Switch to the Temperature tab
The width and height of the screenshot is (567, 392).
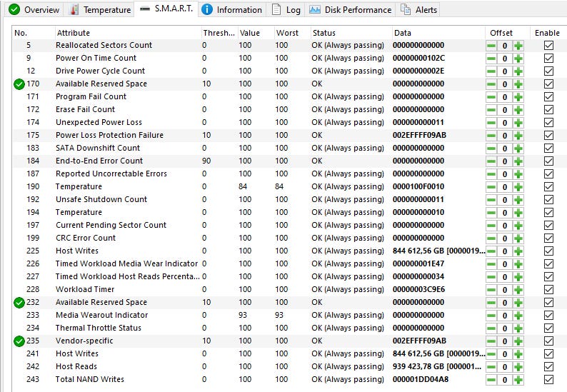coord(100,10)
